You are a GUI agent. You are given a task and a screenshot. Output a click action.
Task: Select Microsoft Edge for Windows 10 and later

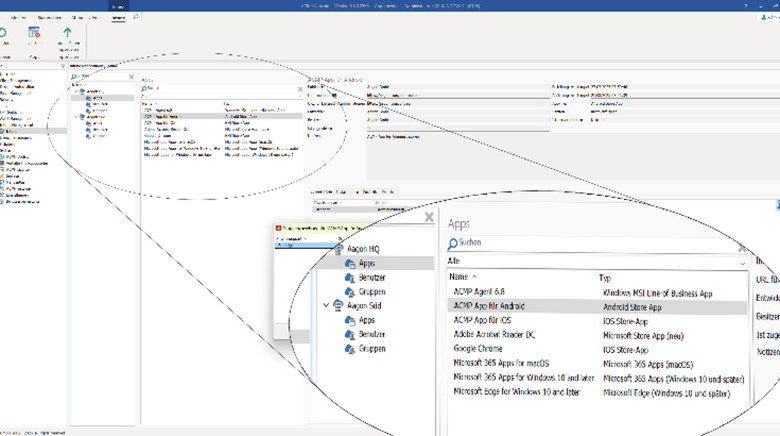(516, 392)
